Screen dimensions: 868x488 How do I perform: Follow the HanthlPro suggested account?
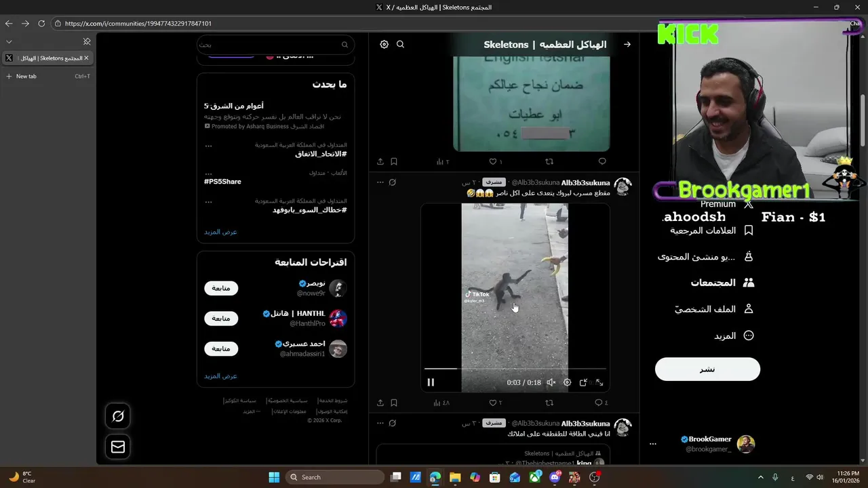221,319
